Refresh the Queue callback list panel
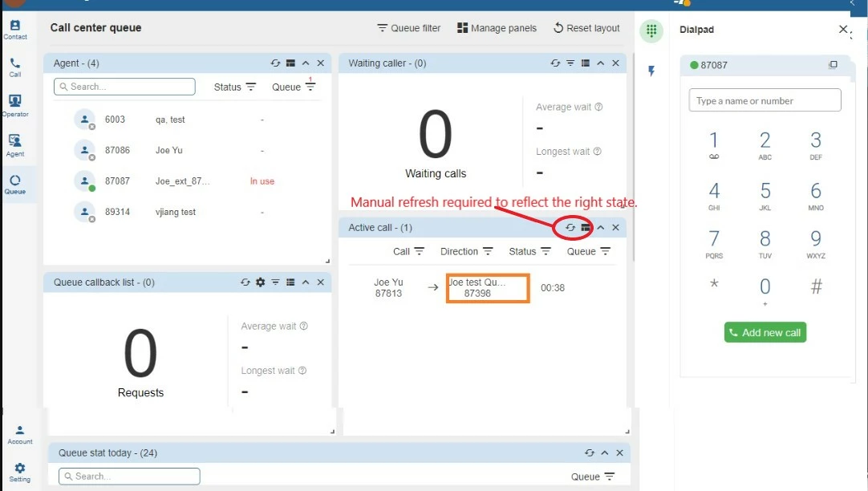 point(245,282)
